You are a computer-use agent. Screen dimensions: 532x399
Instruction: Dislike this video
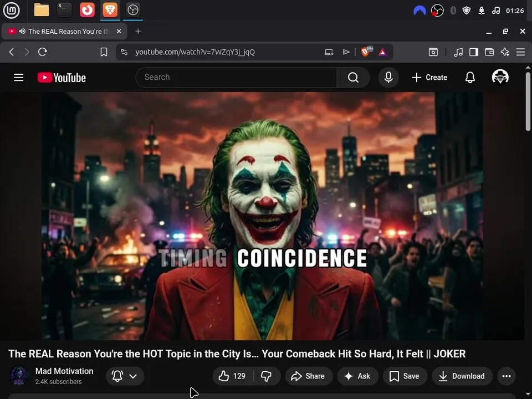(267, 376)
